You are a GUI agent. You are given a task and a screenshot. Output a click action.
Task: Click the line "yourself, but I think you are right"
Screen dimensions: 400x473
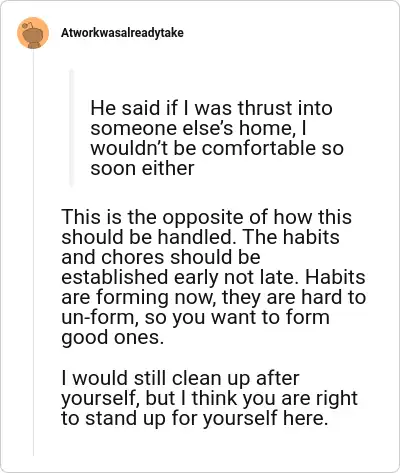tap(209, 398)
